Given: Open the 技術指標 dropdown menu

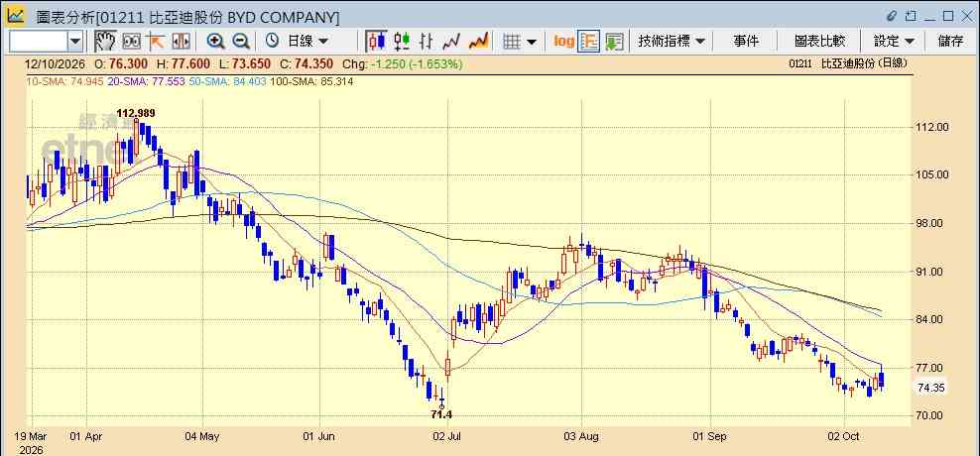Looking at the screenshot, I should tap(672, 42).
